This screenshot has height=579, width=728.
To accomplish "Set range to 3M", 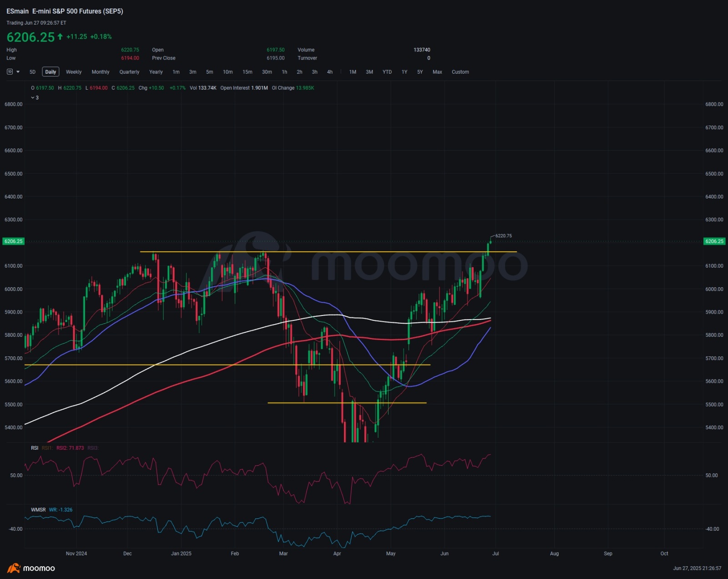I will tap(369, 72).
